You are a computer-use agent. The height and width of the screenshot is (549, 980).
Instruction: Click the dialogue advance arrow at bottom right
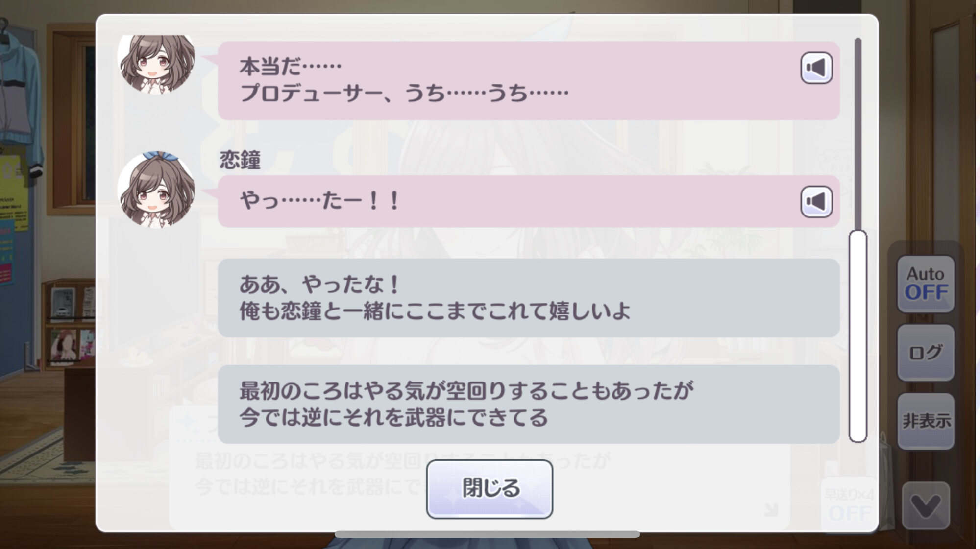pos(771,509)
